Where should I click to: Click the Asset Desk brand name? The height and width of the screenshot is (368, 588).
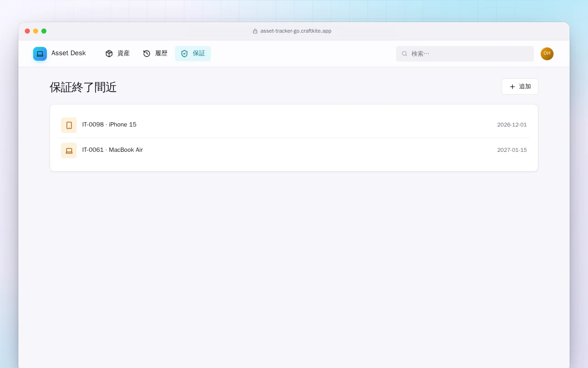coord(68,53)
